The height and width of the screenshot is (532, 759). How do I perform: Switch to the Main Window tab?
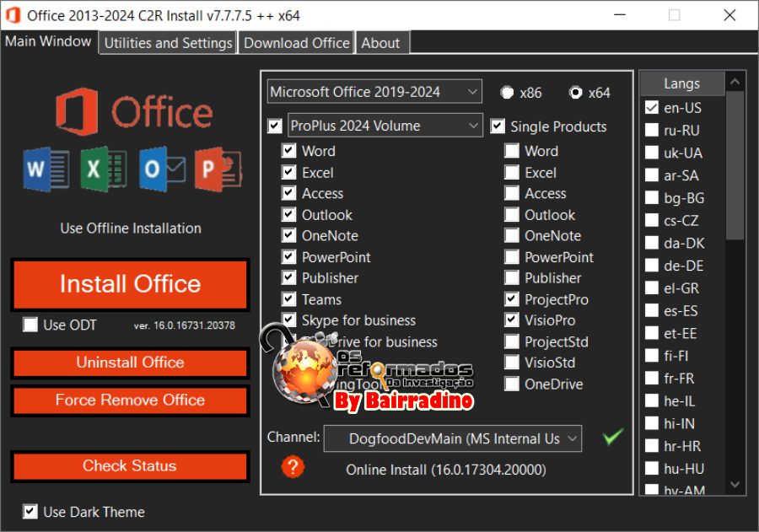(x=48, y=41)
